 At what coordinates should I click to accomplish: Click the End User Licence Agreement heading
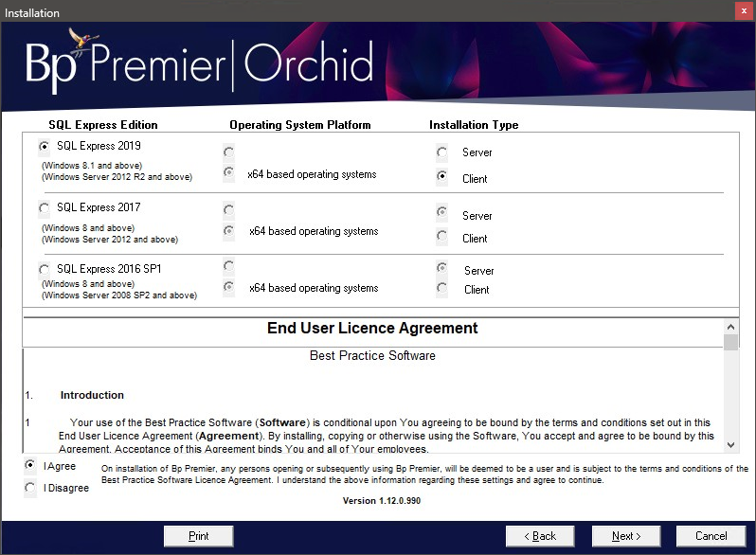[x=372, y=328]
